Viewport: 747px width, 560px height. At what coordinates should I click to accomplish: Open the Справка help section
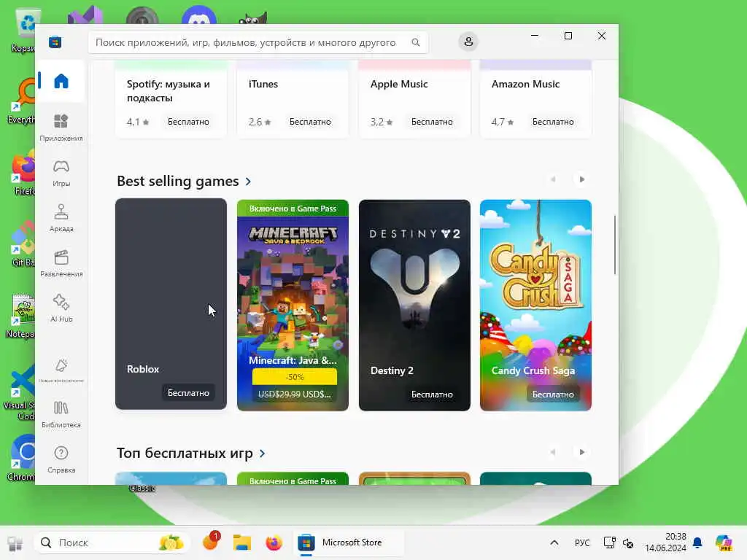pyautogui.click(x=61, y=459)
